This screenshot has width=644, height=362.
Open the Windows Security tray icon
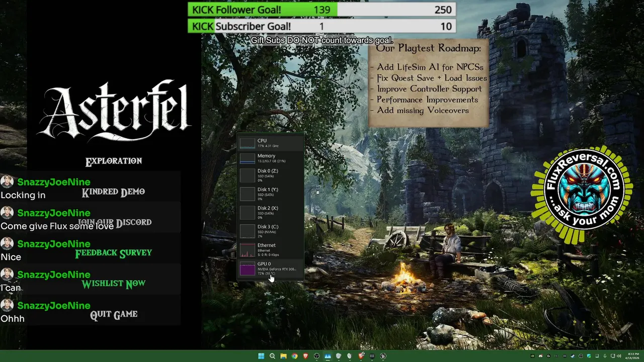[x=589, y=356]
